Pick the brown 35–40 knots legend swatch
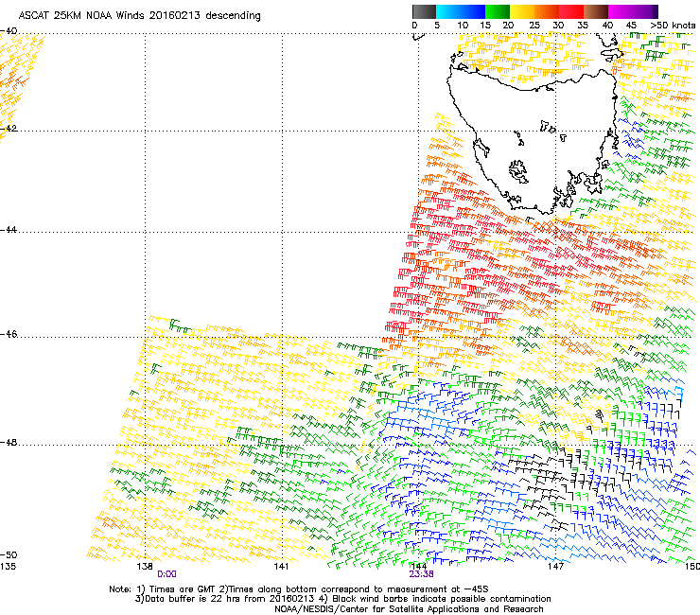The width and height of the screenshot is (700, 615). [x=596, y=11]
